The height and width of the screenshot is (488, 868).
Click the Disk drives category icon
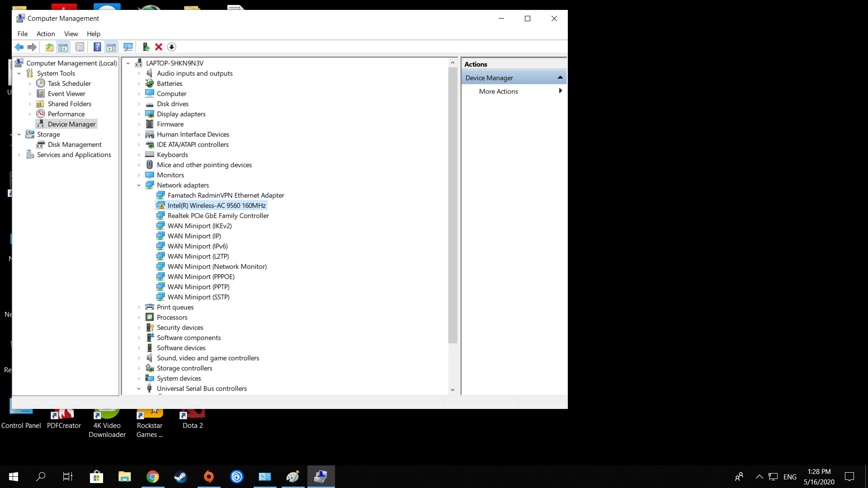(150, 104)
